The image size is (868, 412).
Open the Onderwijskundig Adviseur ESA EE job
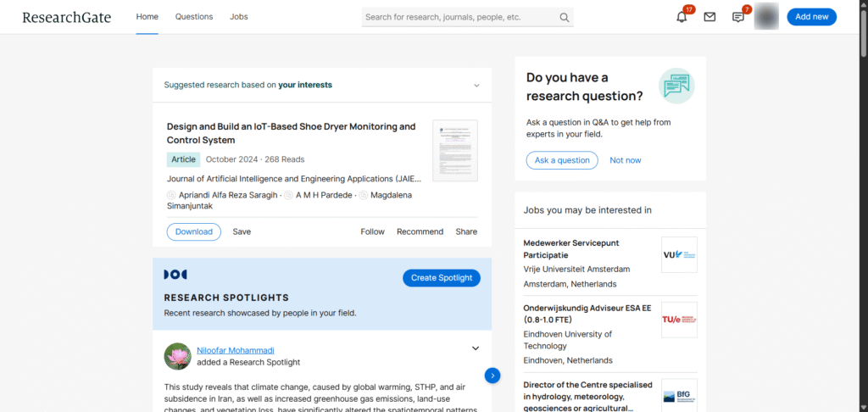(587, 314)
